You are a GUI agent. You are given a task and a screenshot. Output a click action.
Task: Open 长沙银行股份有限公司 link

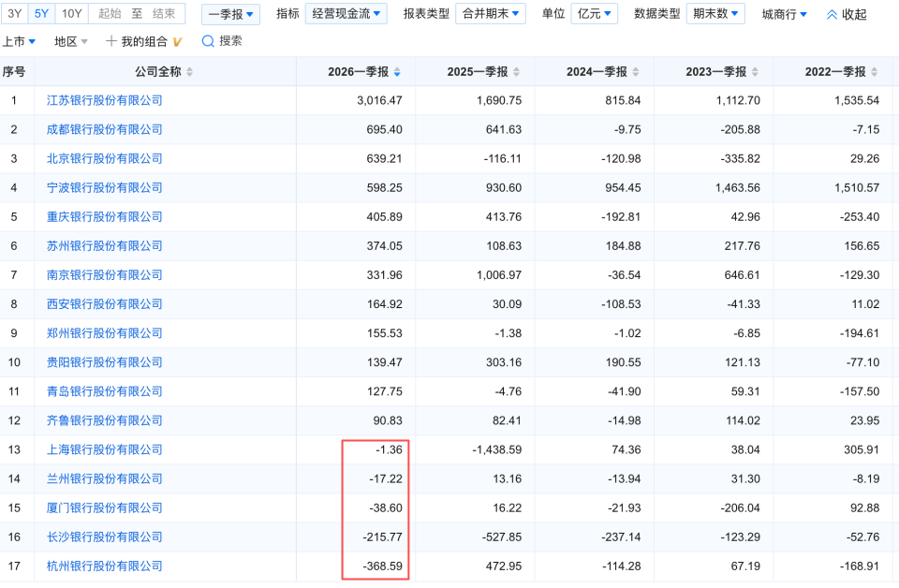104,537
